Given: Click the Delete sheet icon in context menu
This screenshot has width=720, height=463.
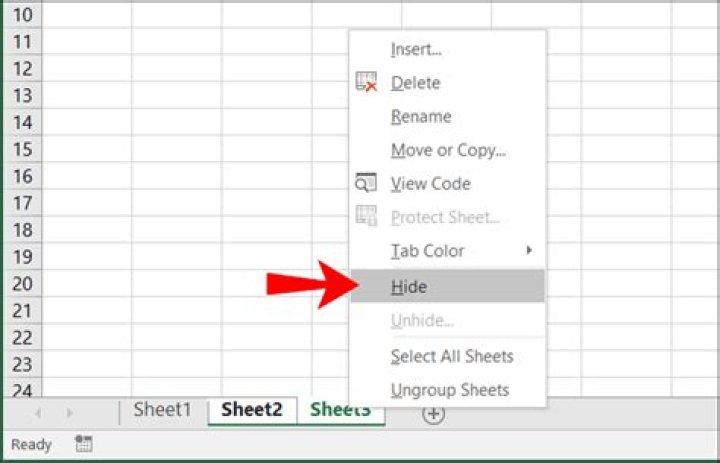Looking at the screenshot, I should coord(366,83).
